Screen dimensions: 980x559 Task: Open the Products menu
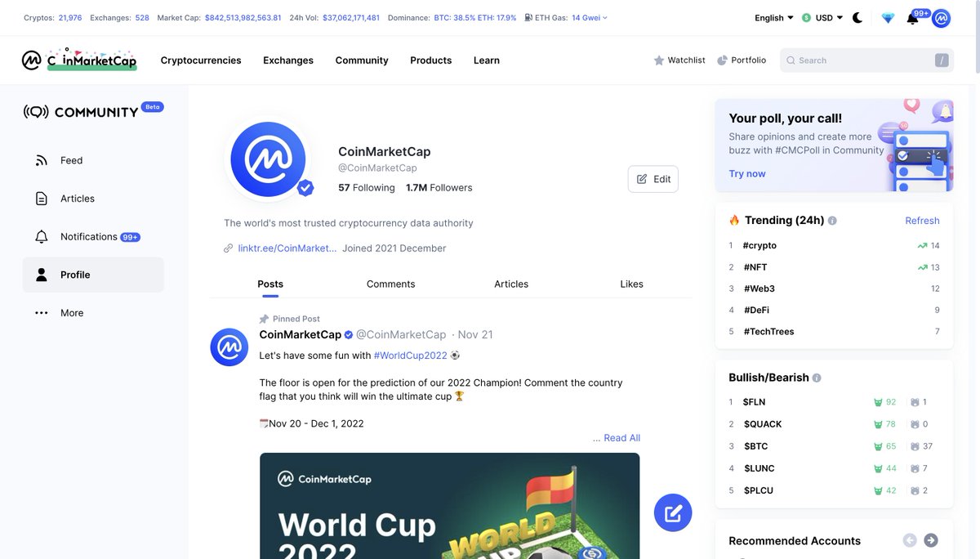431,60
